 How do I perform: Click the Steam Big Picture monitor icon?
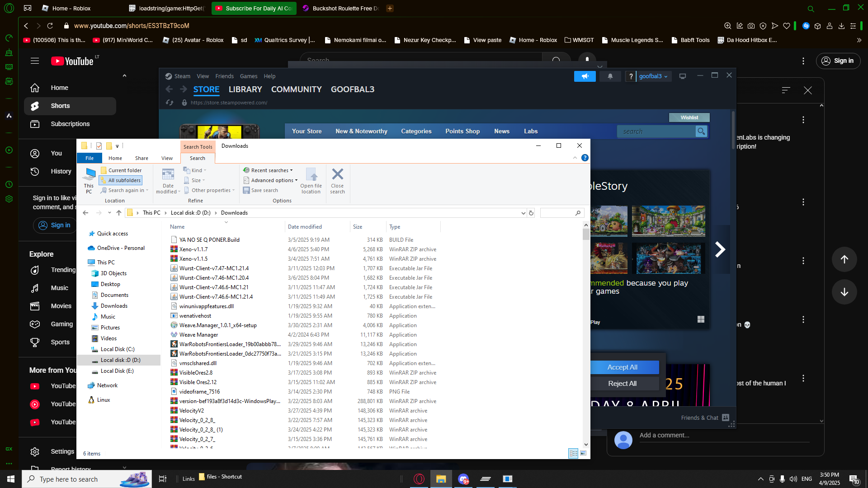point(683,76)
